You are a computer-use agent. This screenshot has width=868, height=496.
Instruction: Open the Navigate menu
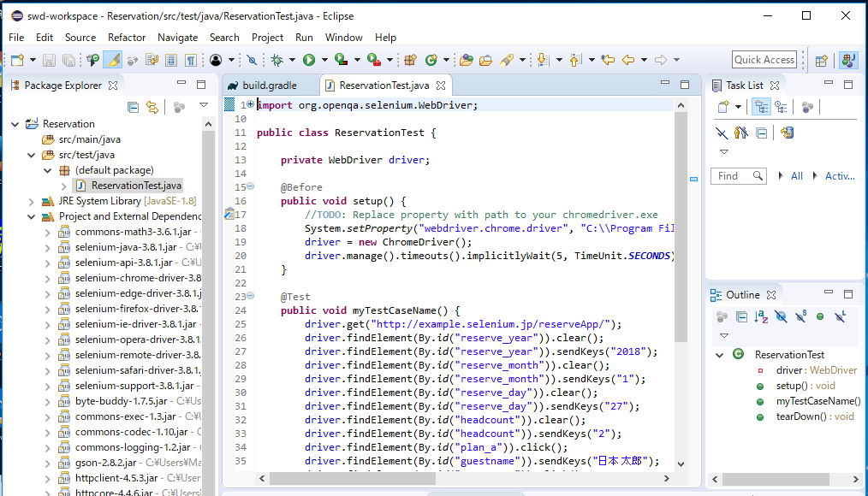(178, 38)
